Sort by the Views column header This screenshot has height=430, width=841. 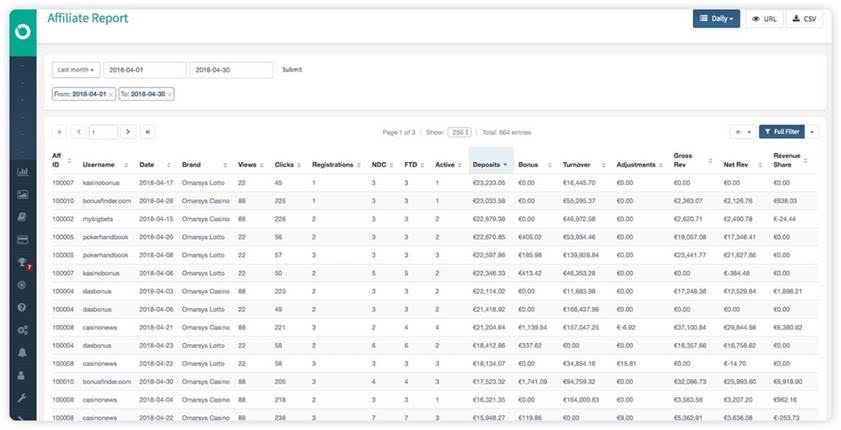(x=250, y=165)
